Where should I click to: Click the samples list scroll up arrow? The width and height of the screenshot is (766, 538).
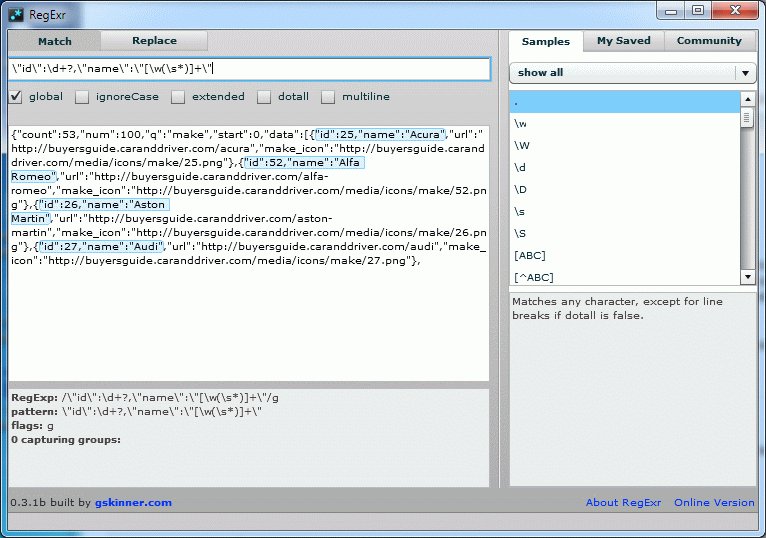pyautogui.click(x=747, y=99)
